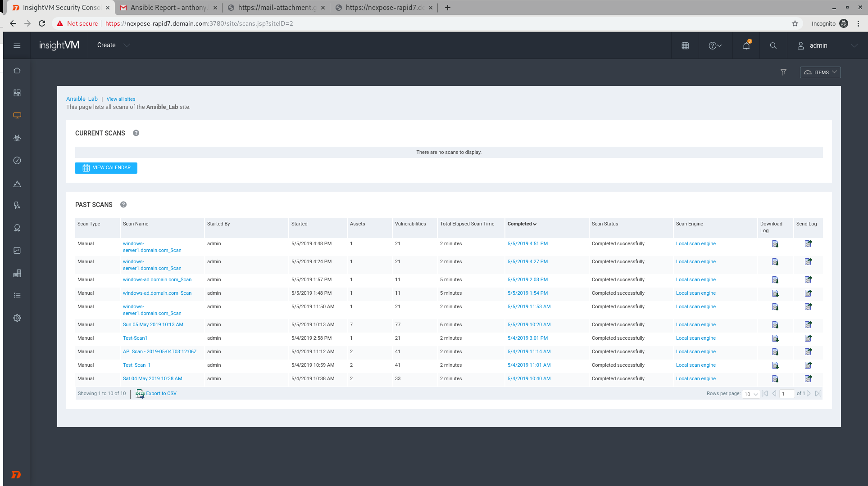Open Policies checkmark icon in sidebar

tap(17, 161)
